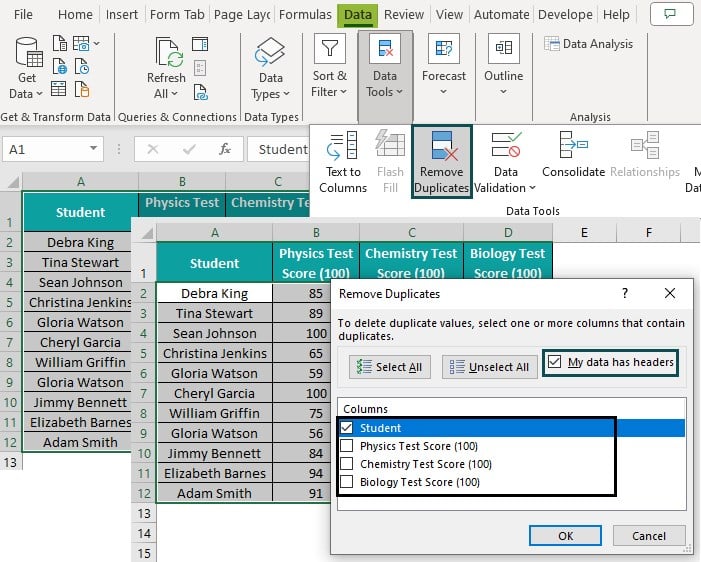The width and height of the screenshot is (701, 562).
Task: Click the connection Properties icon
Action: click(x=200, y=68)
